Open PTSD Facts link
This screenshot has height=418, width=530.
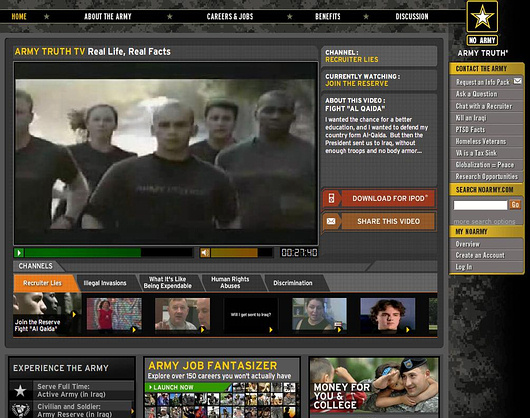point(470,130)
